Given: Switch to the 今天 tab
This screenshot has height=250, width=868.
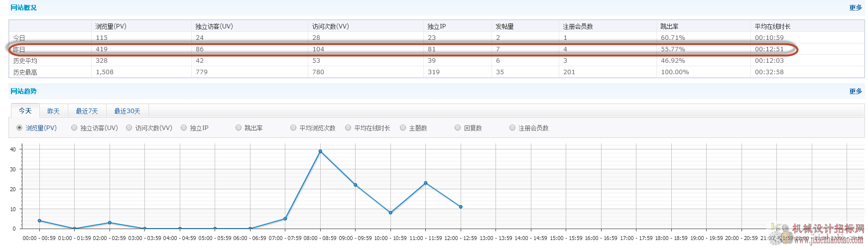Looking at the screenshot, I should click(25, 111).
